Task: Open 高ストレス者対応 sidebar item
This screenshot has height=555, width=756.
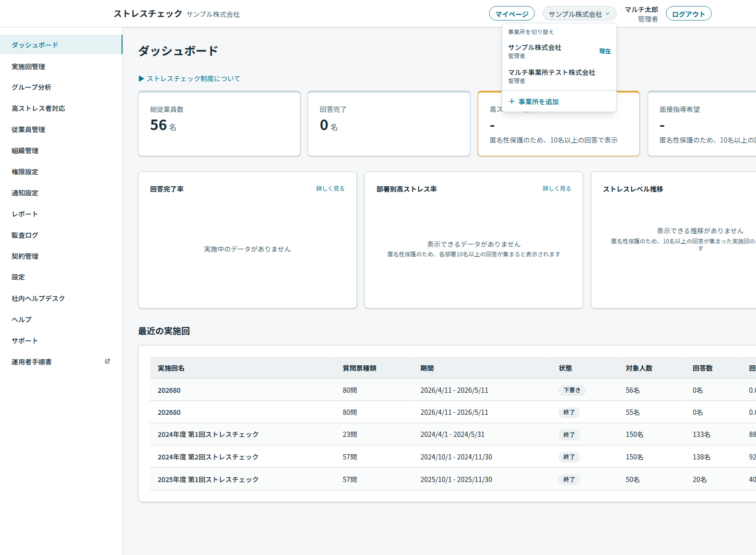Action: (x=61, y=109)
